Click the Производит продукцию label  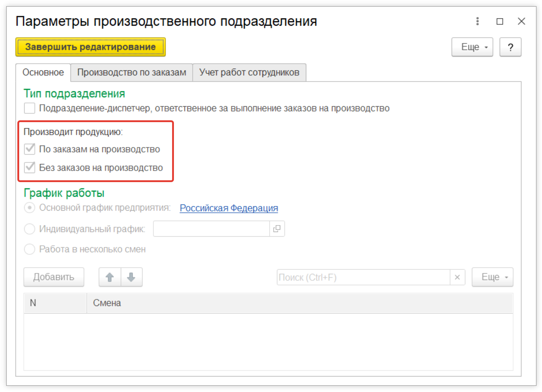pos(73,132)
